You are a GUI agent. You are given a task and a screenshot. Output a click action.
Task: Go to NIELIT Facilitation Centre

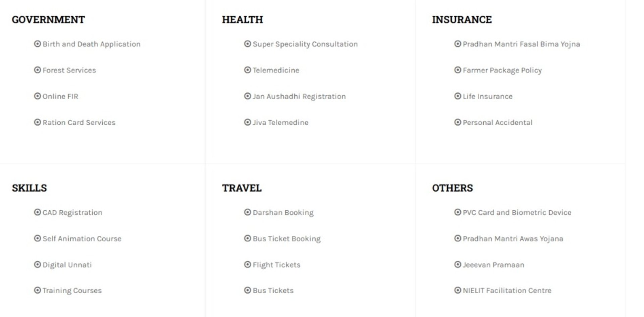tap(507, 291)
